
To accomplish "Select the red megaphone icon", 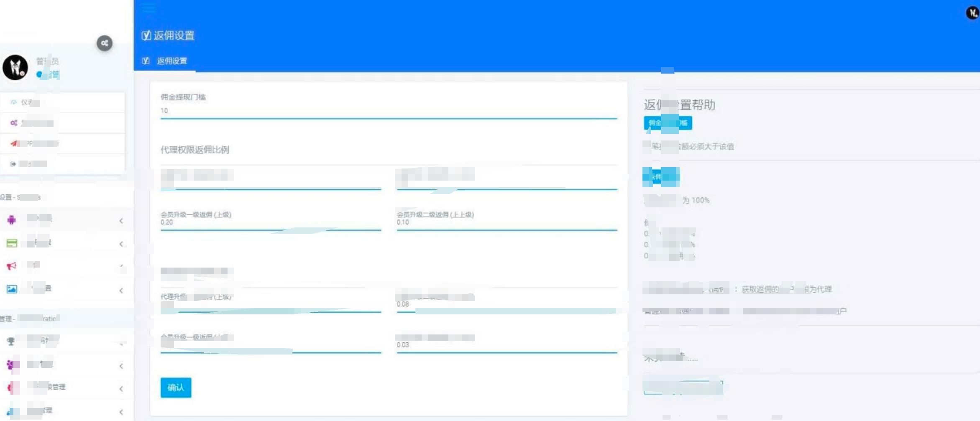I will pos(12,266).
